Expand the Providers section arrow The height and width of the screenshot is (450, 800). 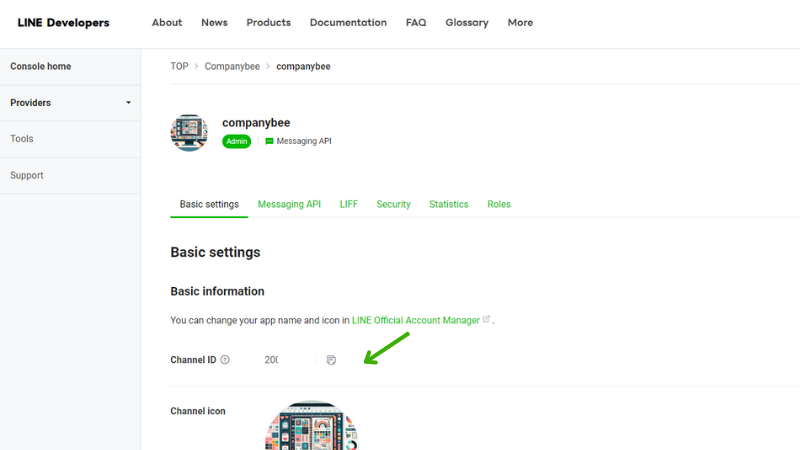[x=129, y=103]
